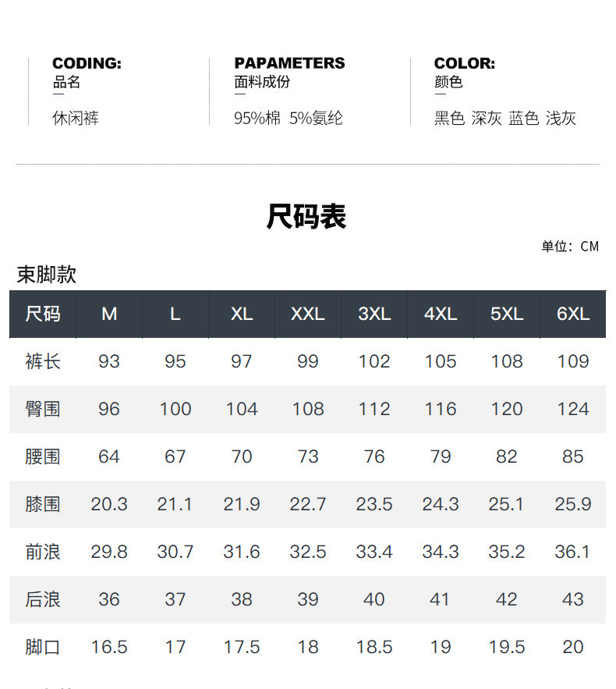Viewport: 616px width, 689px height.
Task: Select the 休闲裤 product name text
Action: 76,119
